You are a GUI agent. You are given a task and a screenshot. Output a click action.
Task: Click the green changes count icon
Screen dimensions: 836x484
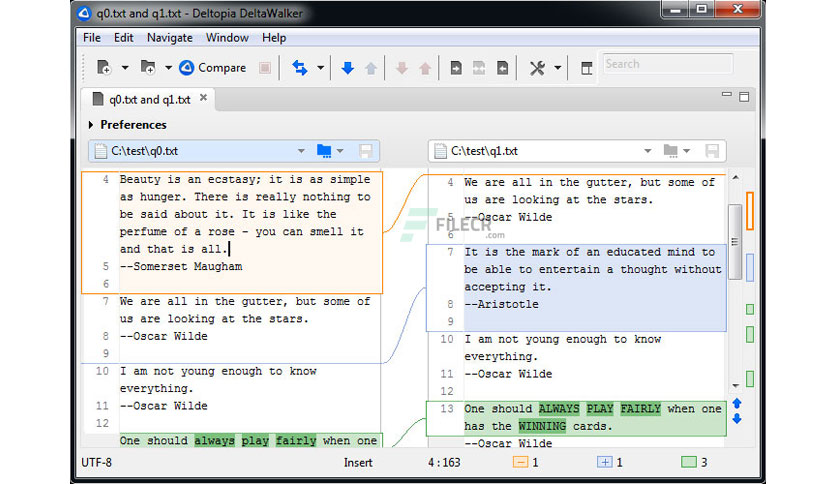click(689, 462)
